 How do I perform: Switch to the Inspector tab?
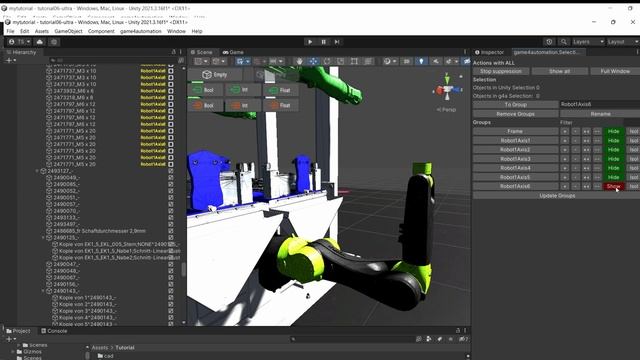tap(489, 52)
